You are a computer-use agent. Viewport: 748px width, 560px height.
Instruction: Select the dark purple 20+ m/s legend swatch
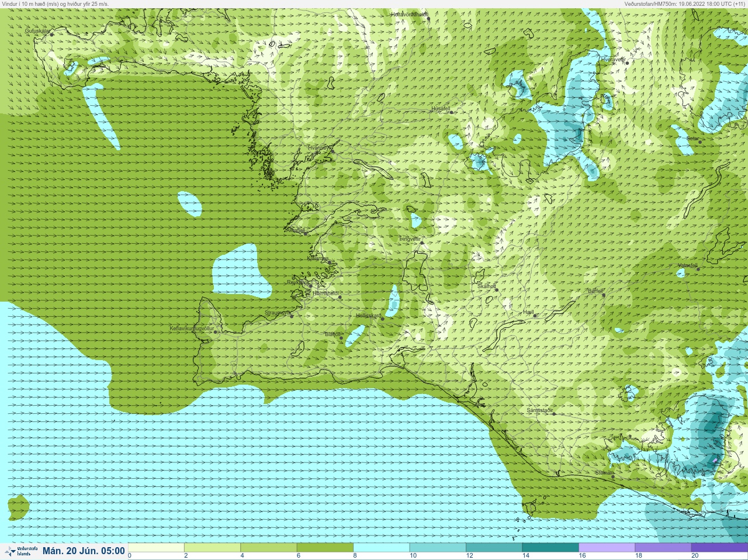coord(719,548)
